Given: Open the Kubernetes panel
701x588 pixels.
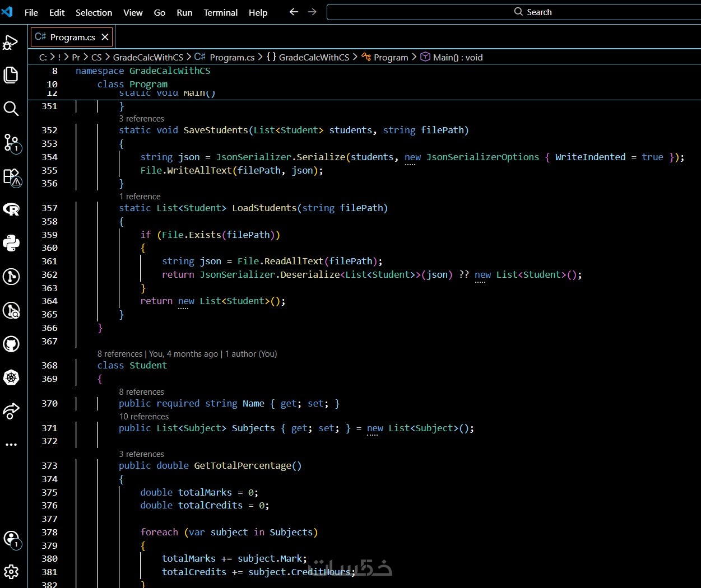Looking at the screenshot, I should (11, 377).
